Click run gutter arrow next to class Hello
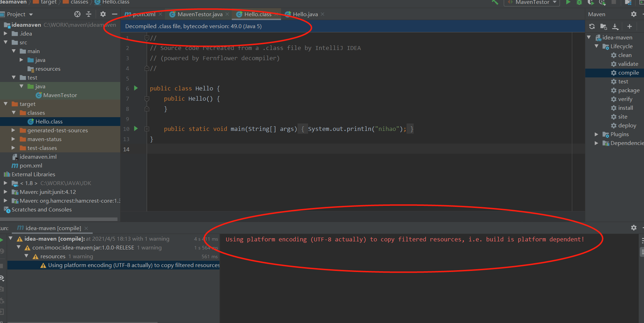 (x=136, y=88)
